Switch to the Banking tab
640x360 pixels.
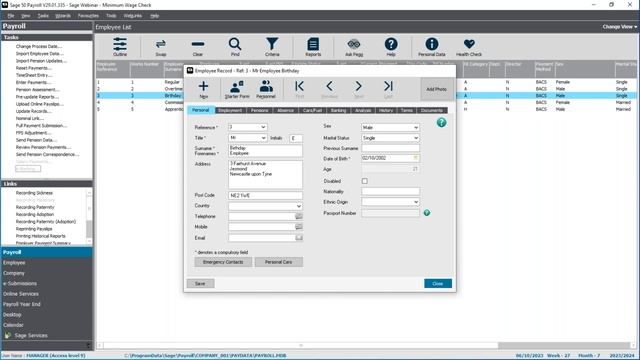[338, 110]
